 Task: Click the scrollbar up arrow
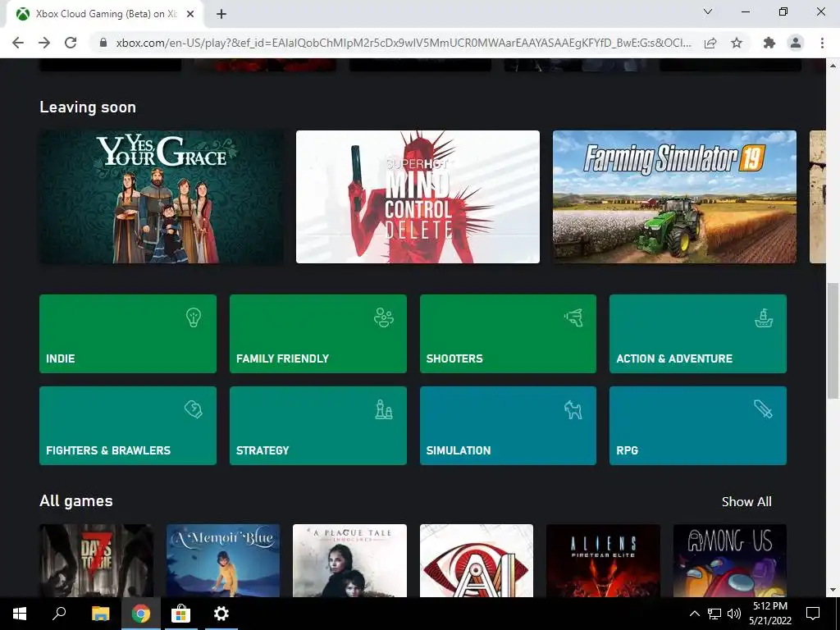833,66
